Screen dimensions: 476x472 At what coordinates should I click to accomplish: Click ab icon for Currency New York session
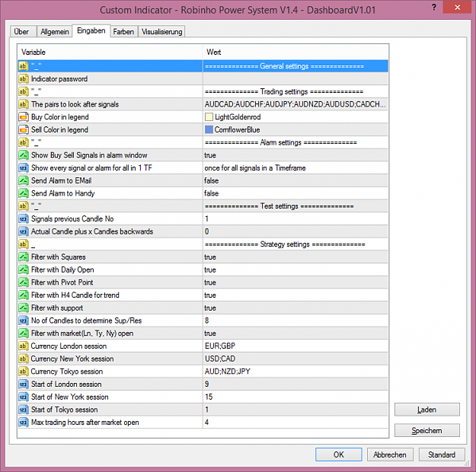pyautogui.click(x=24, y=359)
